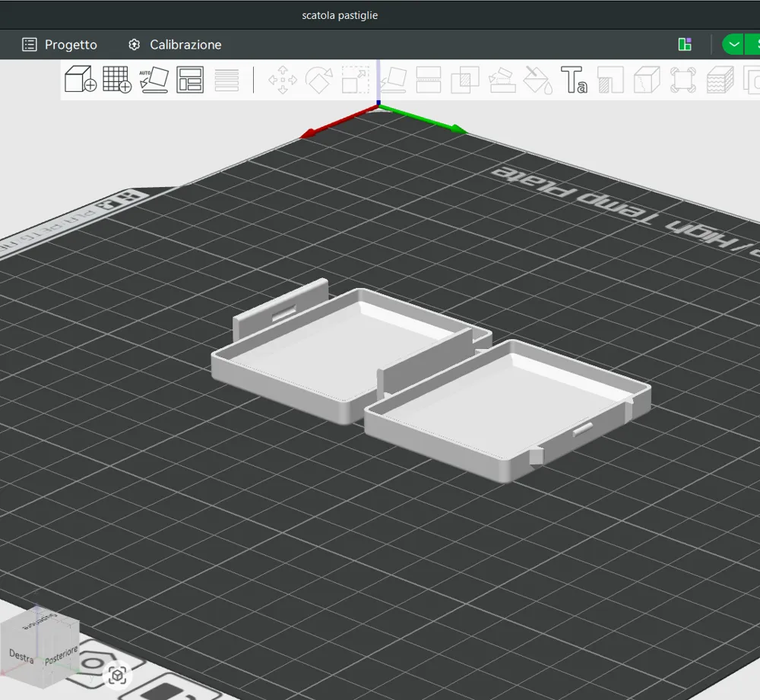760x700 pixels.
Task: Click the Destra face of view cube
Action: pyautogui.click(x=21, y=657)
